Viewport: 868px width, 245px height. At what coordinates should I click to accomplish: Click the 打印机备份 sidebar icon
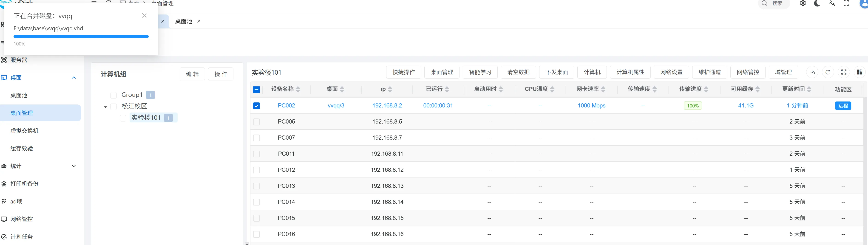tap(4, 184)
